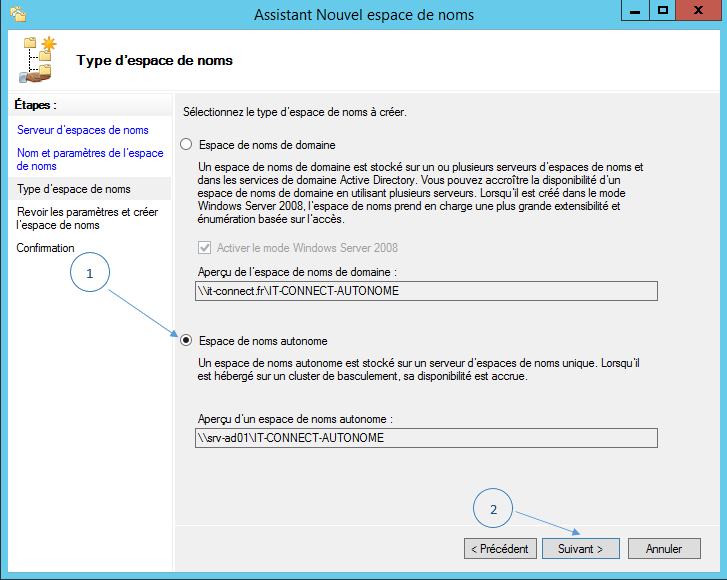Click Aperçu de l'espace de noms de domaine label
This screenshot has height=580, width=727.
(x=297, y=272)
